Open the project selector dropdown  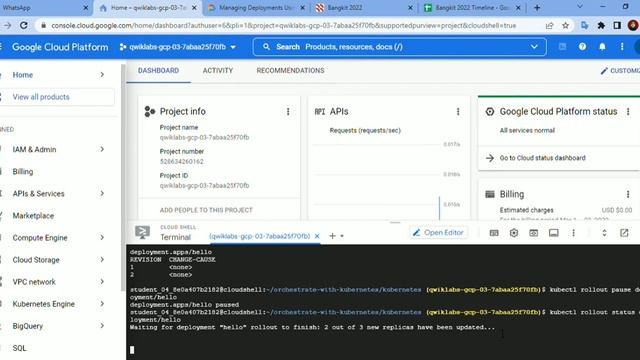pyautogui.click(x=178, y=47)
